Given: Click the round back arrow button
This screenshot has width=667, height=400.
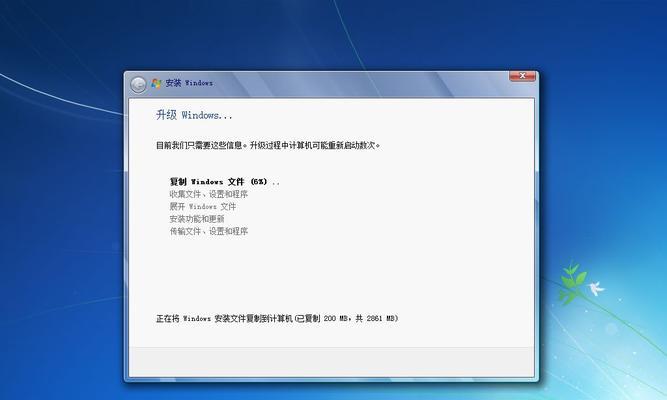Looking at the screenshot, I should coord(138,84).
